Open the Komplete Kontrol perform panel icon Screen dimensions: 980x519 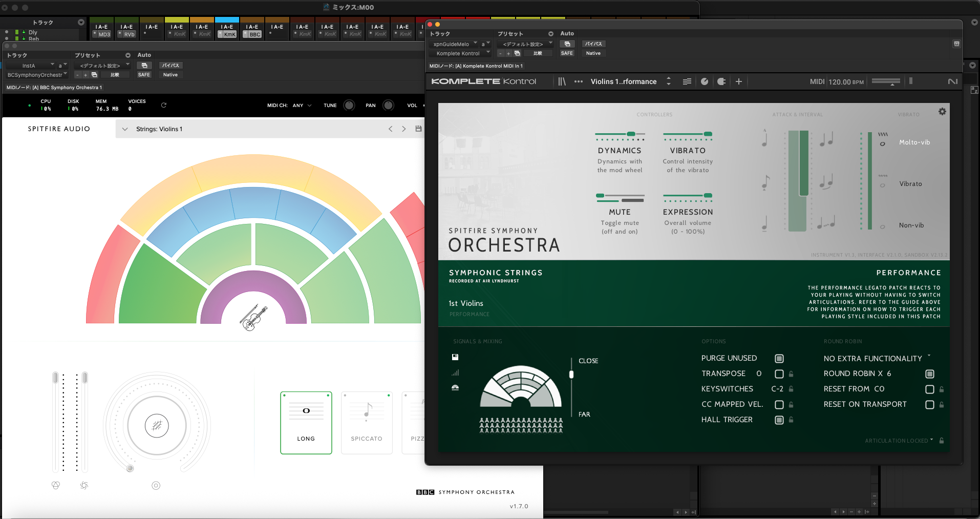click(705, 81)
